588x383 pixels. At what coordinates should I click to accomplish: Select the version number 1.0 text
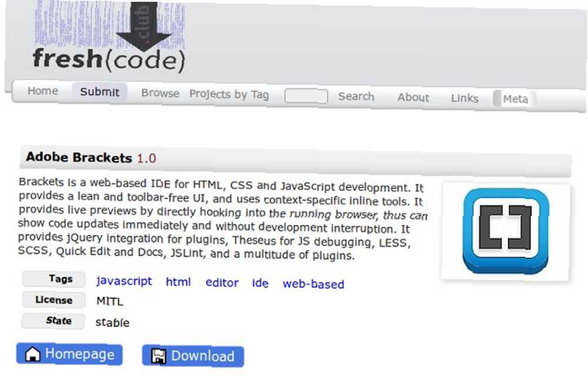pos(146,158)
